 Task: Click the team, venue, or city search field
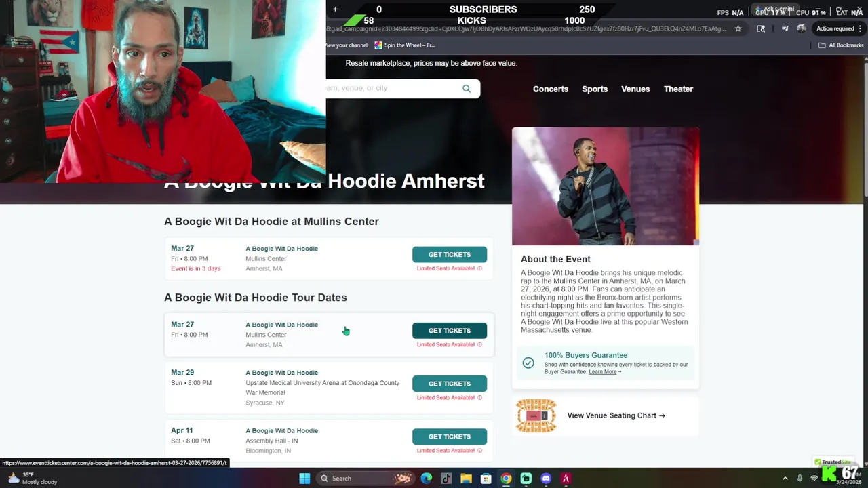392,89
